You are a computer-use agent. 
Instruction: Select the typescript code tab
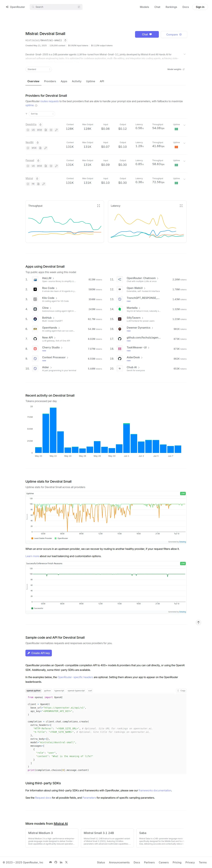coord(59,691)
